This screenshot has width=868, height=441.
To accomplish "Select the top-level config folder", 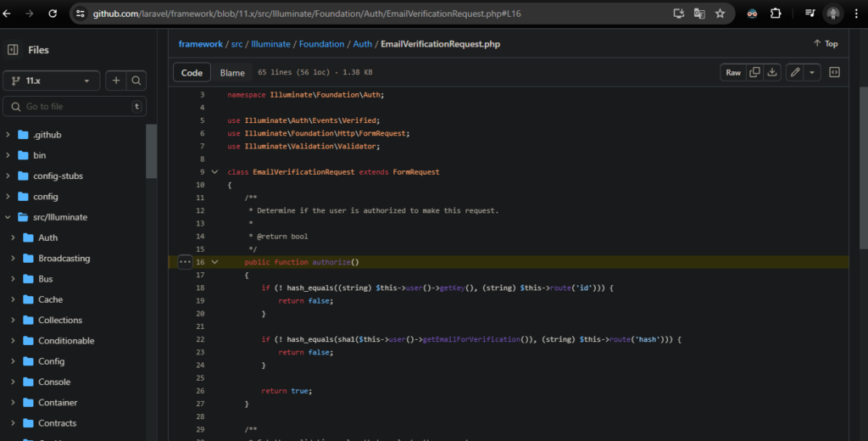I will (46, 197).
